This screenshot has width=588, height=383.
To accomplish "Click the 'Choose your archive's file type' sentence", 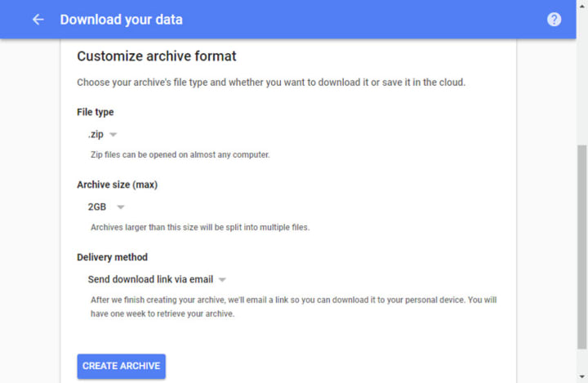I will click(x=270, y=82).
